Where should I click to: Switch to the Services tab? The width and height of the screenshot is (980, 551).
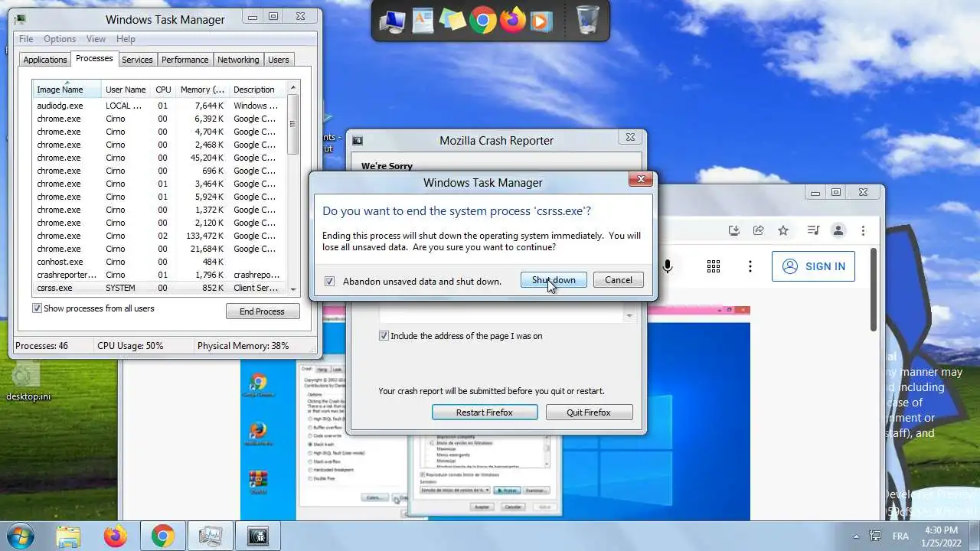click(137, 60)
